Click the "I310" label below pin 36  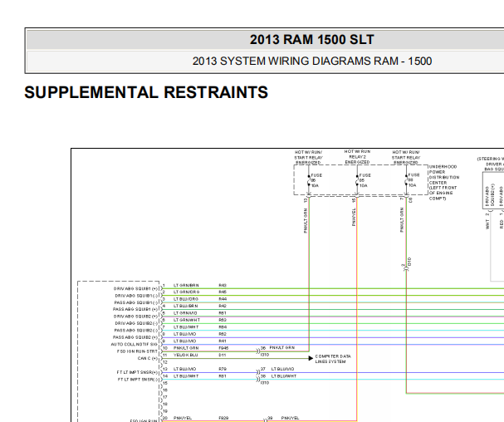265,355
